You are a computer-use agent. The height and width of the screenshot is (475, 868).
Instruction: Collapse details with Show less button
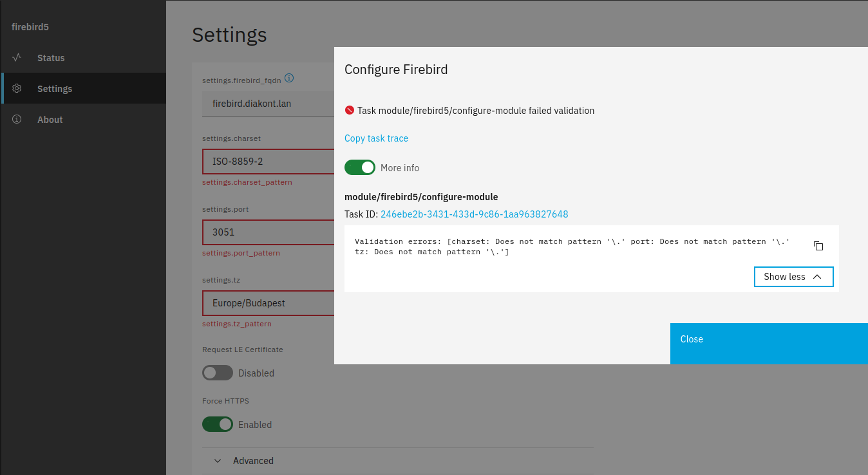tap(793, 277)
